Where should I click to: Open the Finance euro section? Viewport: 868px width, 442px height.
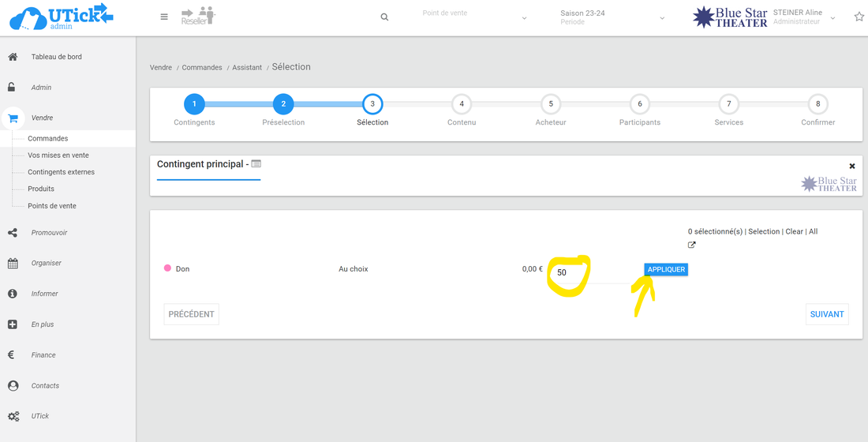(x=13, y=355)
